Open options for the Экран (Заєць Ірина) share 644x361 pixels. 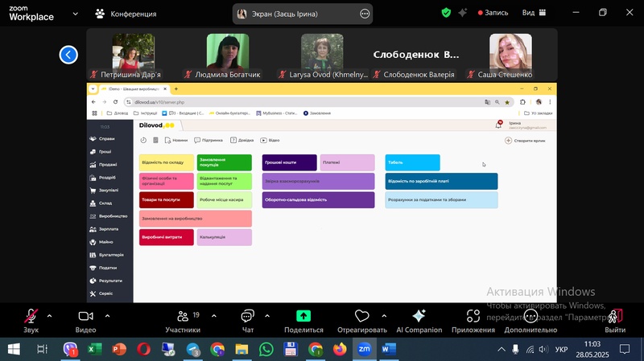coord(365,14)
